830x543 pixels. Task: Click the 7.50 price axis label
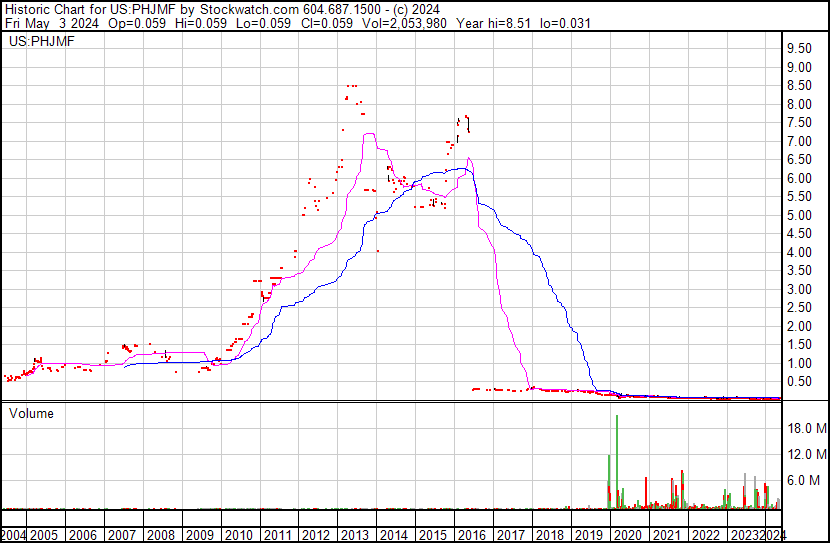pos(799,123)
